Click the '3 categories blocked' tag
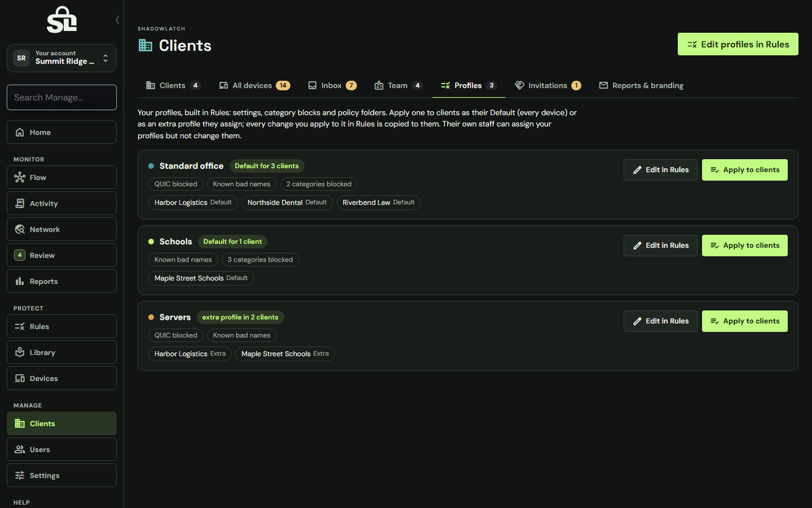This screenshot has width=812, height=508. 260,260
